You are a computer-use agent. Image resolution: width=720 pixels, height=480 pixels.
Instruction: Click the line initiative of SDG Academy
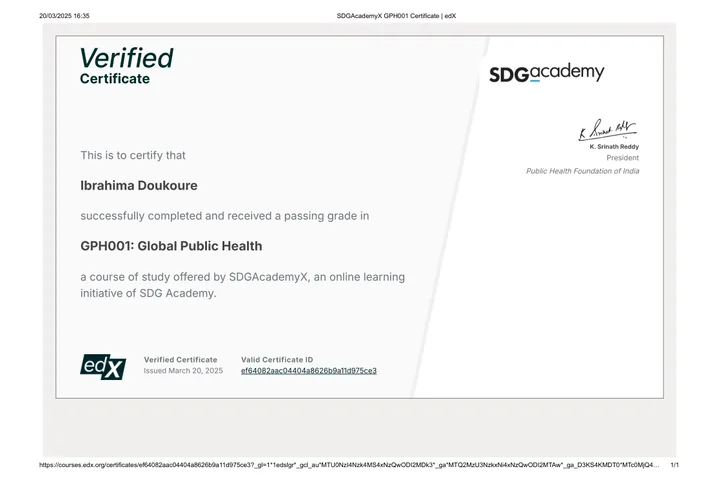click(x=148, y=293)
